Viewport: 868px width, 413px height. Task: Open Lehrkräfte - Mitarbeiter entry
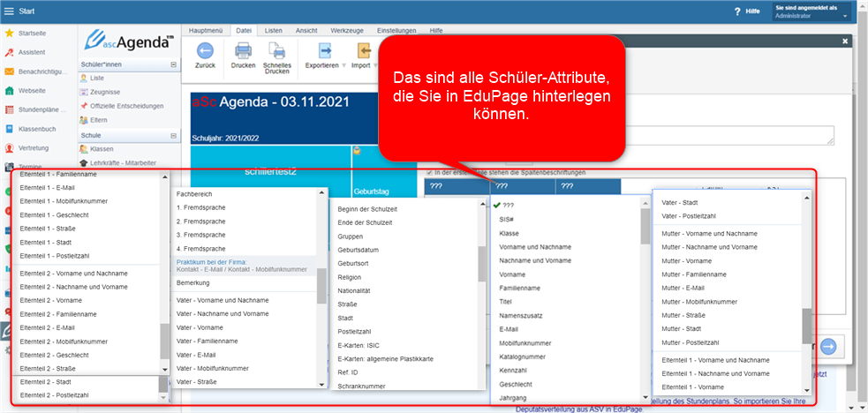[x=123, y=163]
